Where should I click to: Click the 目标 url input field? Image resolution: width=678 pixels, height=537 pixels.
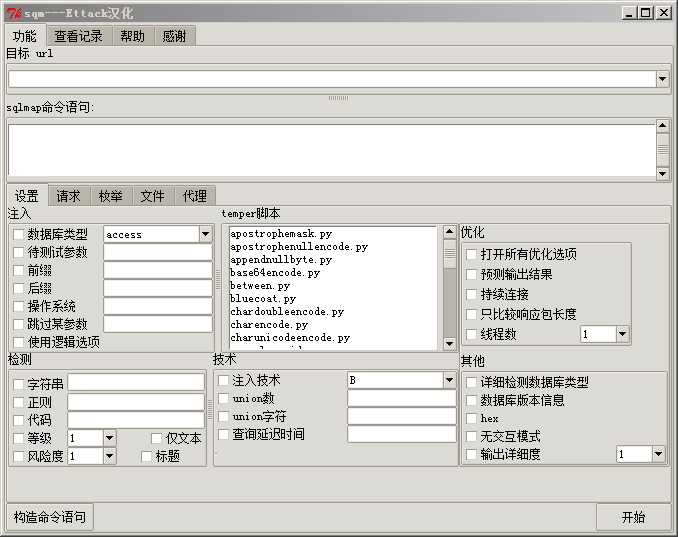click(x=332, y=79)
